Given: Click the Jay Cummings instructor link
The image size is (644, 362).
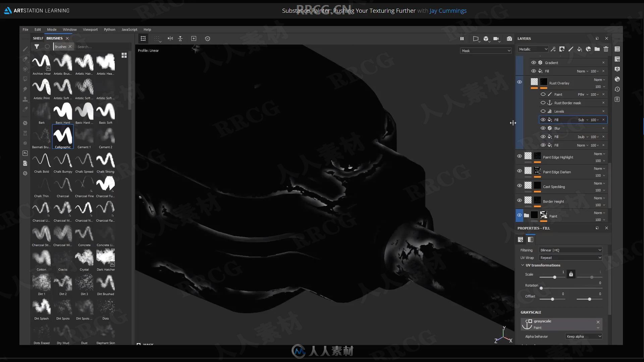Looking at the screenshot, I should pos(448,10).
